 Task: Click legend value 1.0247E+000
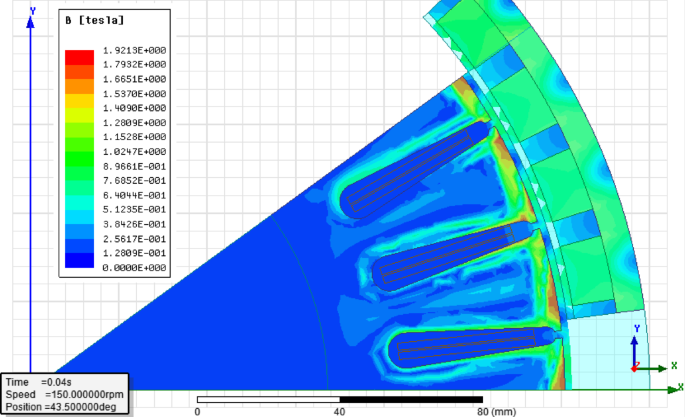(x=134, y=152)
